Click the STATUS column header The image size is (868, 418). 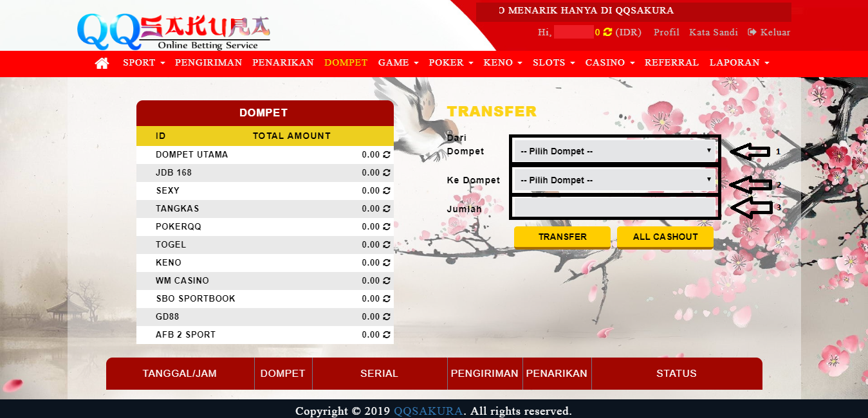(x=677, y=374)
